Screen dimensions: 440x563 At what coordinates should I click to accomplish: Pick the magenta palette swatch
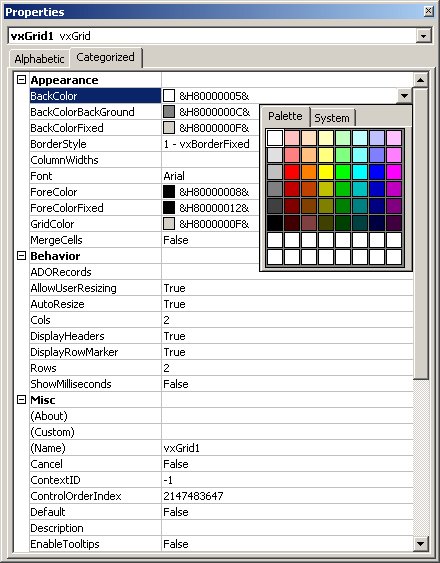(x=394, y=172)
